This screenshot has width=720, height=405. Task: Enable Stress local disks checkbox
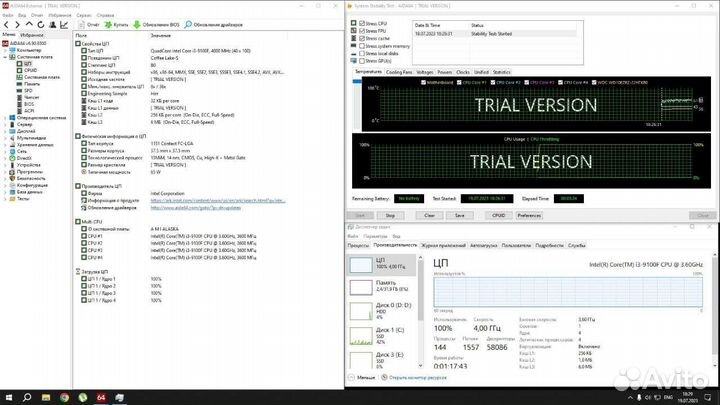click(362, 53)
